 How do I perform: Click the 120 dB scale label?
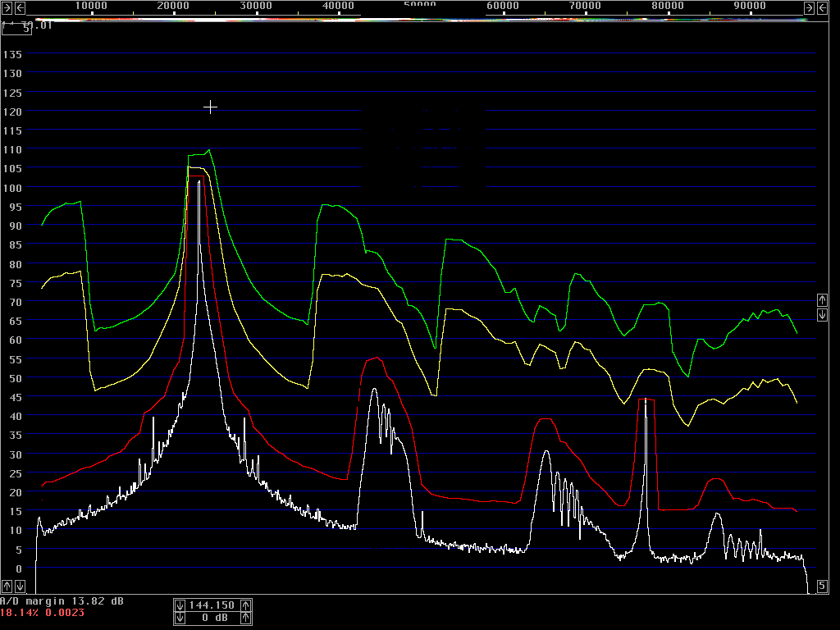tap(12, 112)
